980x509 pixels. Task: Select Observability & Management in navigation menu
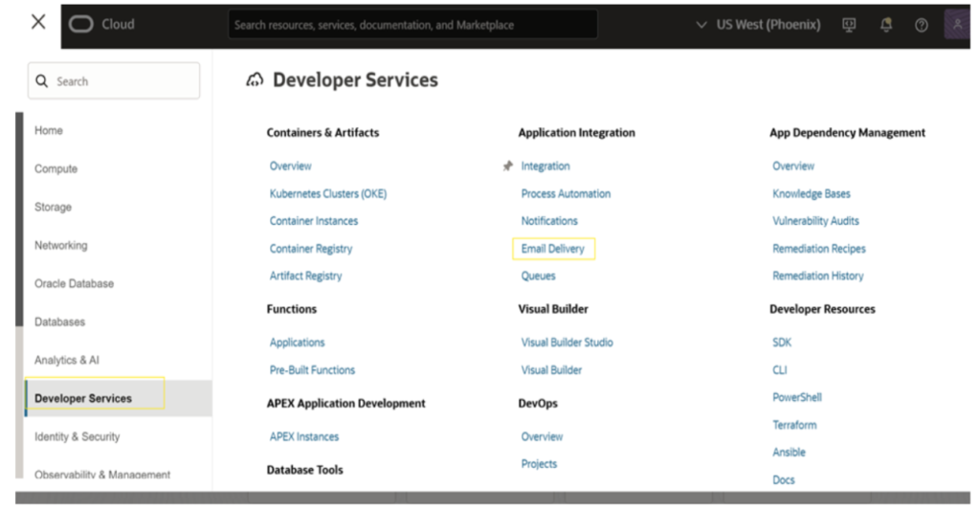point(101,474)
